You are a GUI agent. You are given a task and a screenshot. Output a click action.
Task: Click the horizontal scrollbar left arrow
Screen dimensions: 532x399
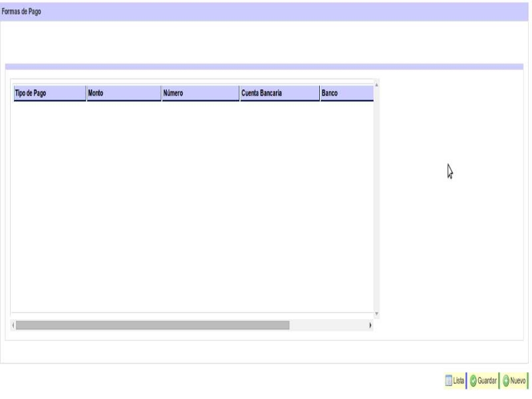point(13,325)
